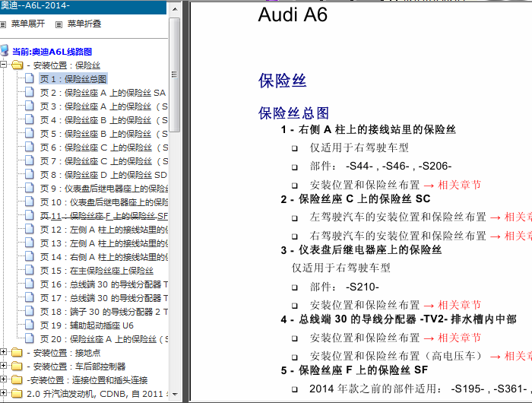The height and width of the screenshot is (403, 532).
Task: Expand the 2.0 升汽油发动机 CDNB folder
Action: tap(3, 393)
